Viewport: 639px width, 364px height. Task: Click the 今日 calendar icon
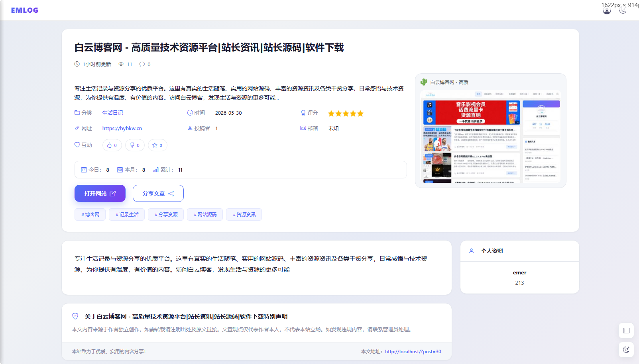[x=84, y=170]
